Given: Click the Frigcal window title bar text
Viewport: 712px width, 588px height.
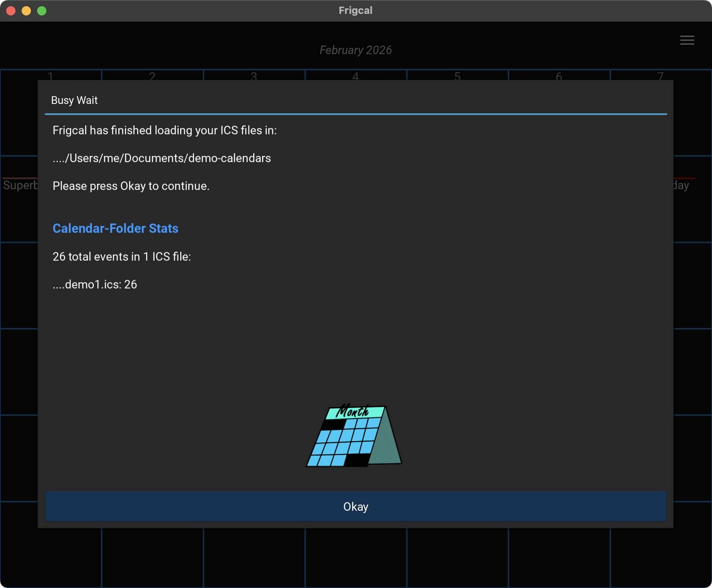Looking at the screenshot, I should pyautogui.click(x=356, y=10).
